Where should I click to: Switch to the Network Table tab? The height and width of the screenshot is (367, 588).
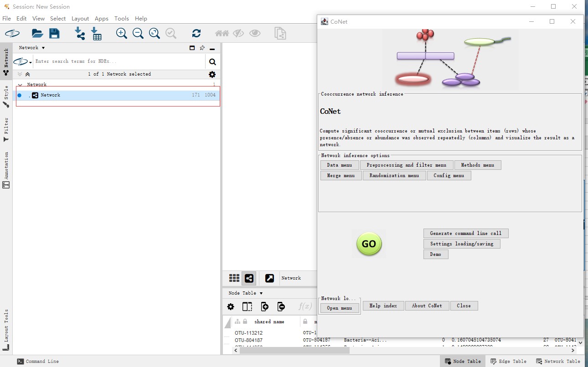tap(558, 361)
